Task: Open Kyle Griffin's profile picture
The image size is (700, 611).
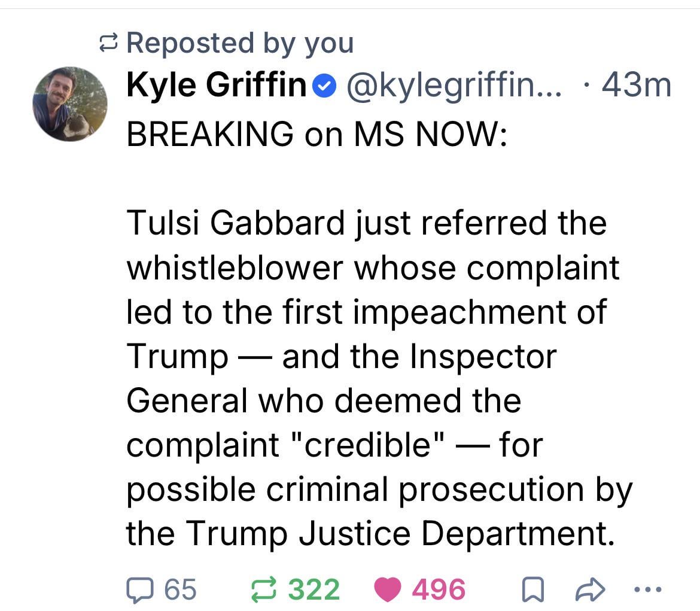Action: (70, 104)
